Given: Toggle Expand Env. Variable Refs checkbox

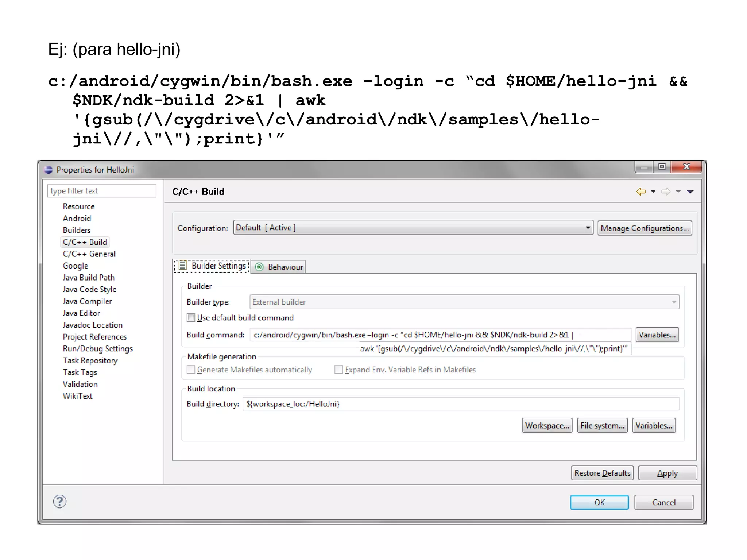Looking at the screenshot, I should tap(338, 370).
